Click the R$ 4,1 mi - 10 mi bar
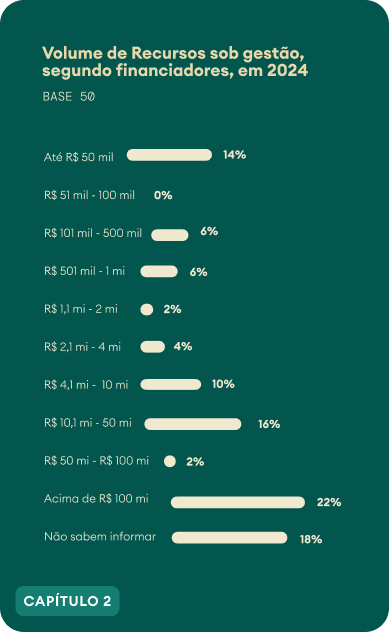The image size is (389, 632). [x=171, y=385]
